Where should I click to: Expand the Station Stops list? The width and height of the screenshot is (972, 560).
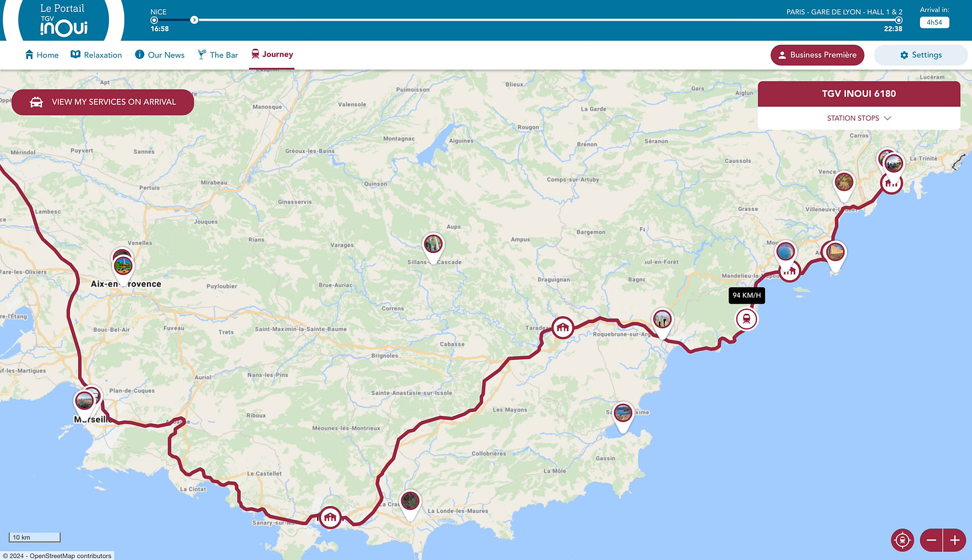point(859,118)
